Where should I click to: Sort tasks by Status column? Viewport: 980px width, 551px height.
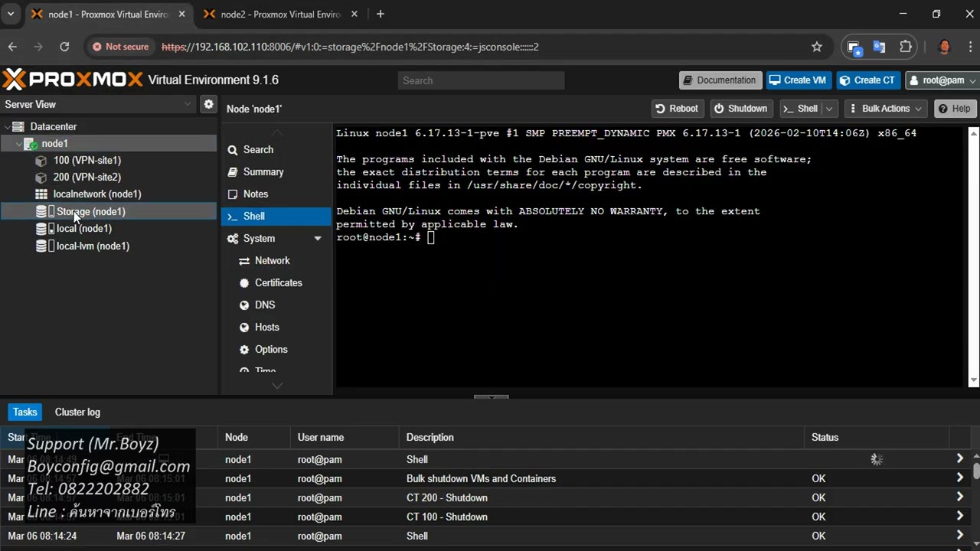coord(877,438)
